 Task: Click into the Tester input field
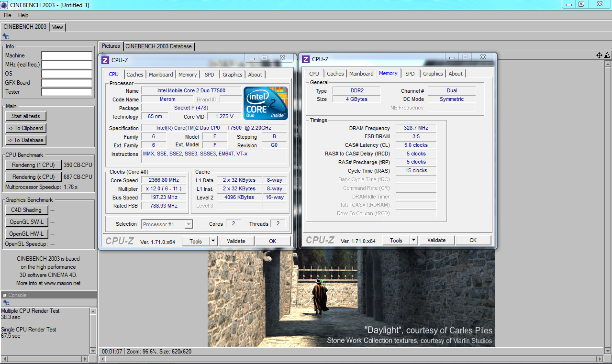click(67, 92)
